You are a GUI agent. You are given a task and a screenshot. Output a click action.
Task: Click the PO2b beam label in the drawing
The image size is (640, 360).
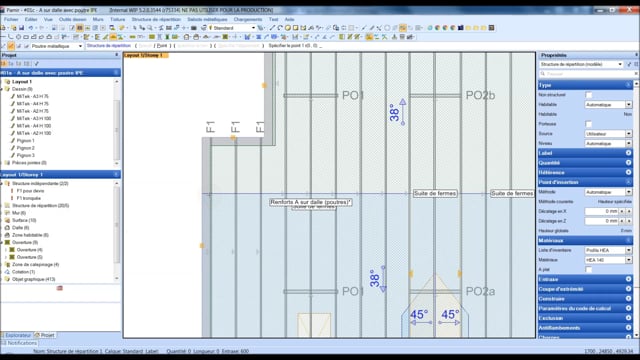coord(480,95)
